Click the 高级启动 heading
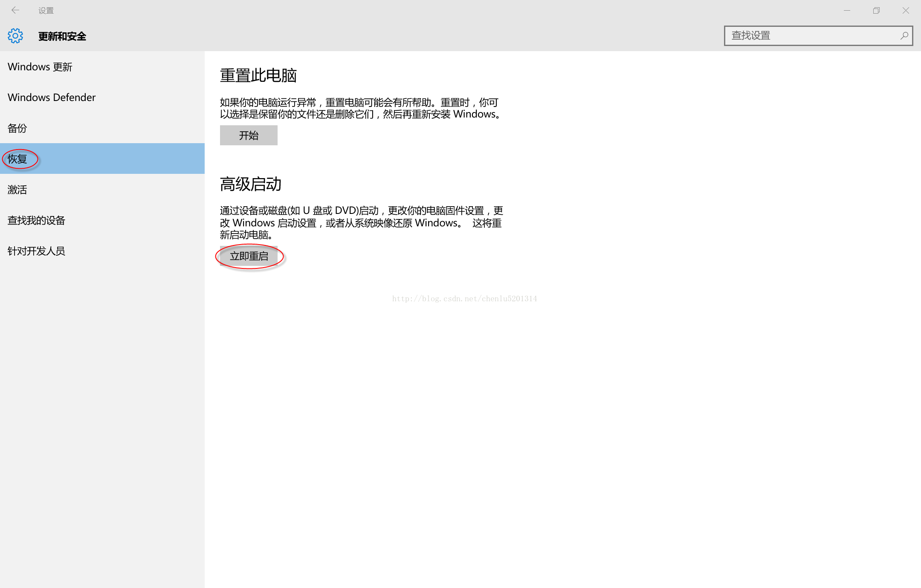The width and height of the screenshot is (921, 588). click(251, 184)
